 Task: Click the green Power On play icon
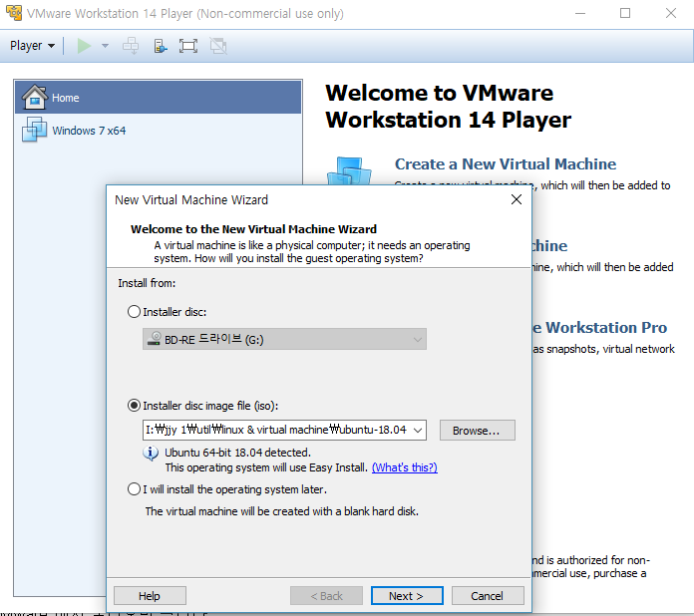click(84, 46)
